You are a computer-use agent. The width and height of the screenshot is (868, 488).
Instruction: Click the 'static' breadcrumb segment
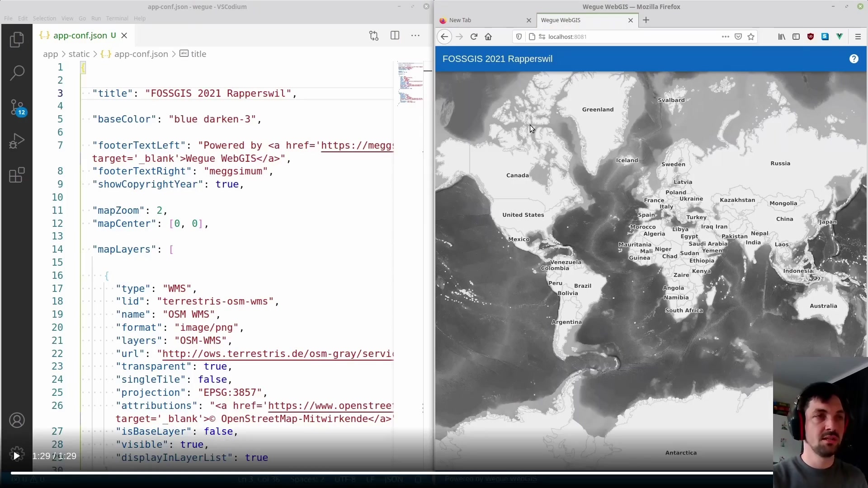click(79, 54)
